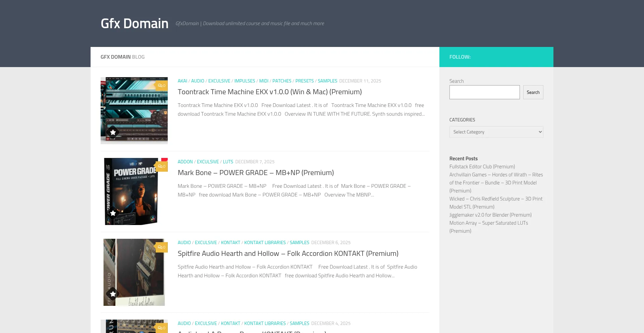Select the AKAI category tag

click(x=182, y=81)
